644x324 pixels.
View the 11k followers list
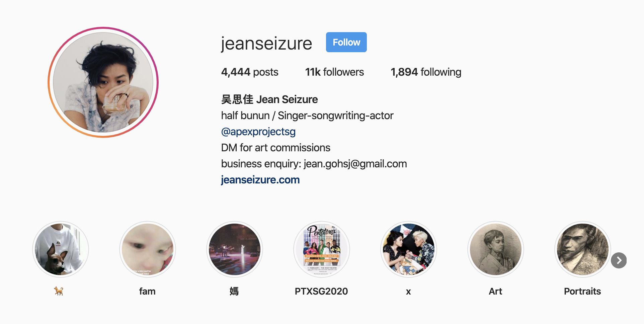[334, 72]
